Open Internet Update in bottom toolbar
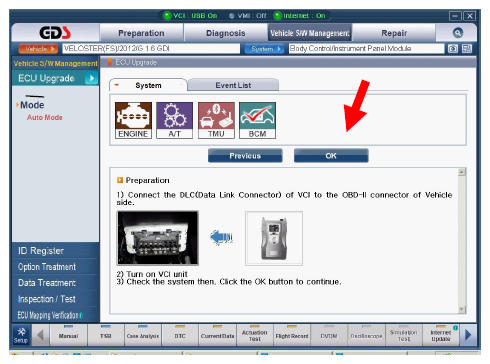Viewport: 490px width, 364px height. [441, 335]
